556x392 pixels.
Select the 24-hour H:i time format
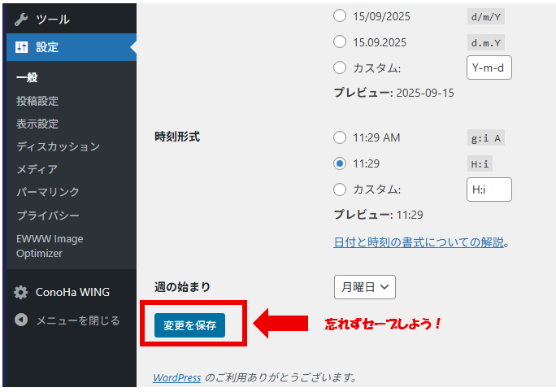coord(340,163)
